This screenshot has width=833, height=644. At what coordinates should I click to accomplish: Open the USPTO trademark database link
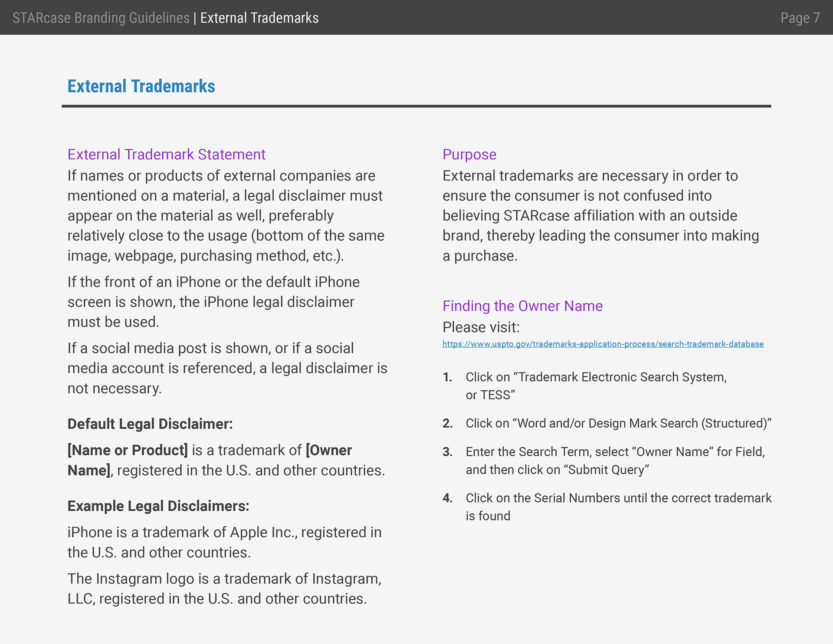[603, 344]
